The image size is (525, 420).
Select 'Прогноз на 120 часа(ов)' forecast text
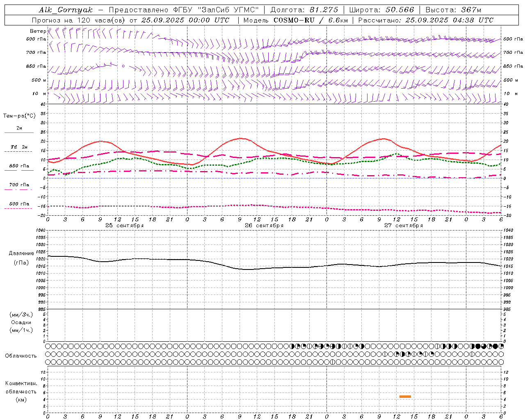(x=79, y=20)
